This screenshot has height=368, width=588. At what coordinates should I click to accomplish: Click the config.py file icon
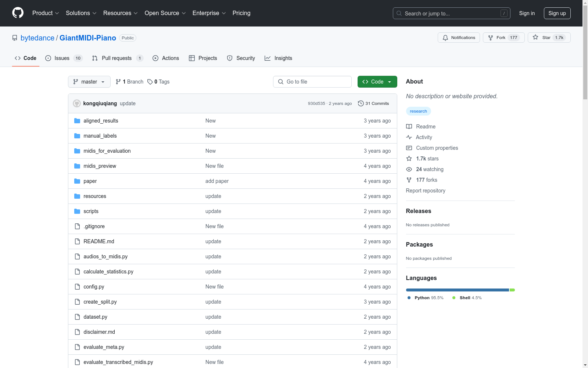pos(77,287)
